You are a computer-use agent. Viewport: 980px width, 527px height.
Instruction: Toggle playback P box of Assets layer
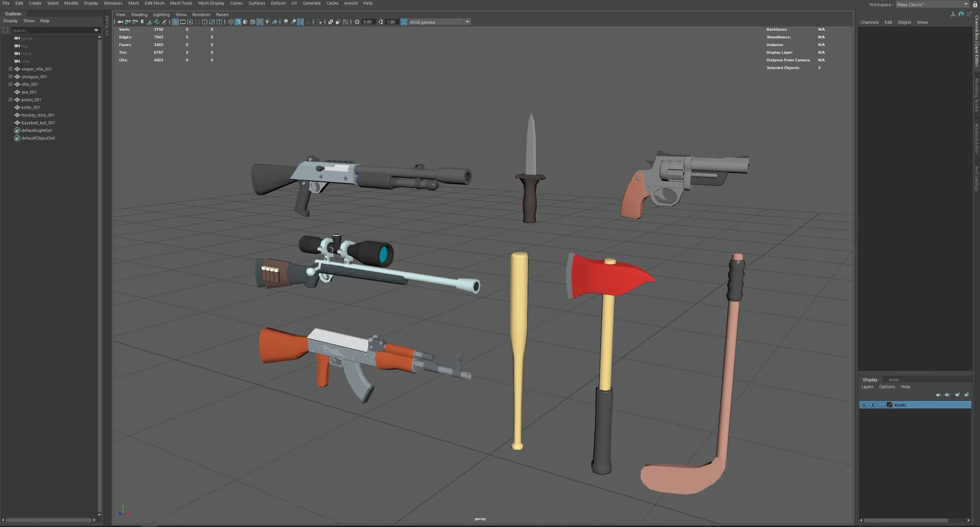click(x=873, y=405)
